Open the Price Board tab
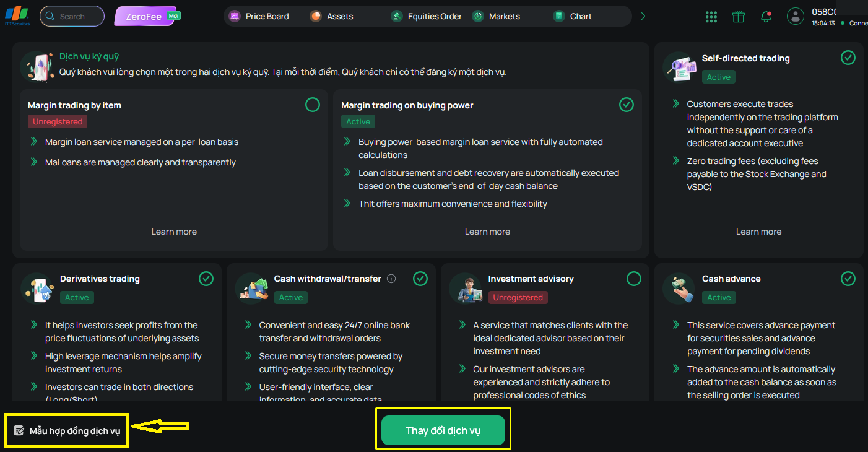Screen dimensions: 868x452 point(259,17)
